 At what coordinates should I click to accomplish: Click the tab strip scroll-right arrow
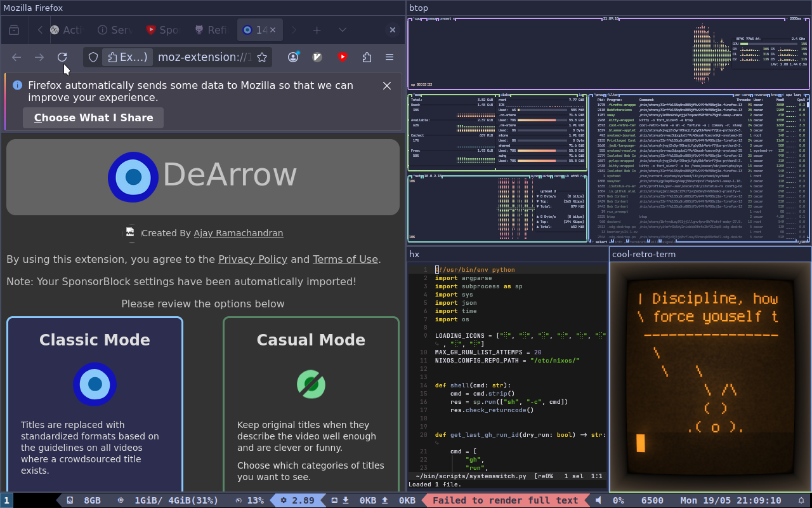(294, 30)
